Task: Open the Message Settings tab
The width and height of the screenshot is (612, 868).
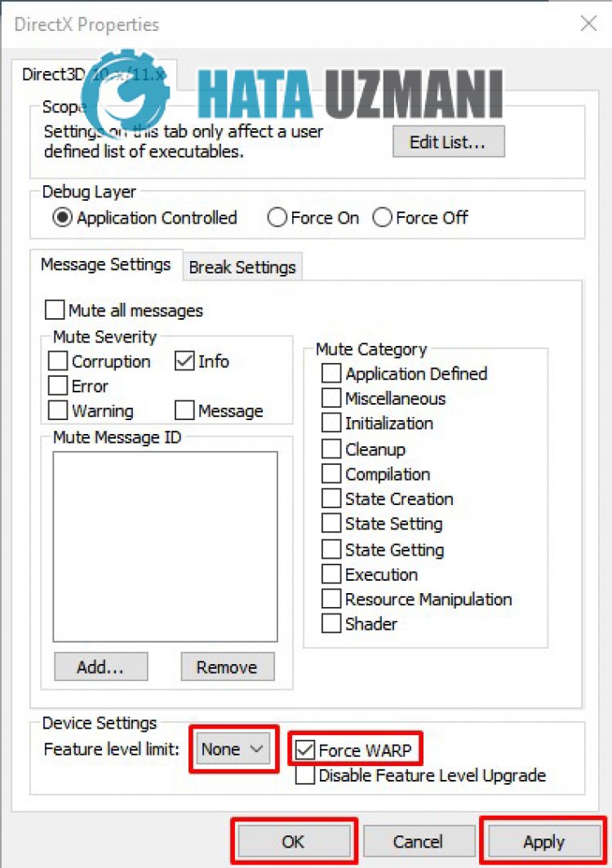Action: click(x=106, y=265)
